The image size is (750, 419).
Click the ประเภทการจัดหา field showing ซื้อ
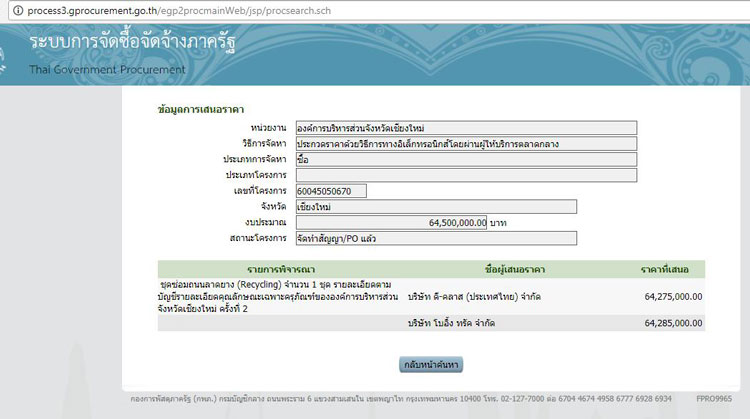pos(459,160)
